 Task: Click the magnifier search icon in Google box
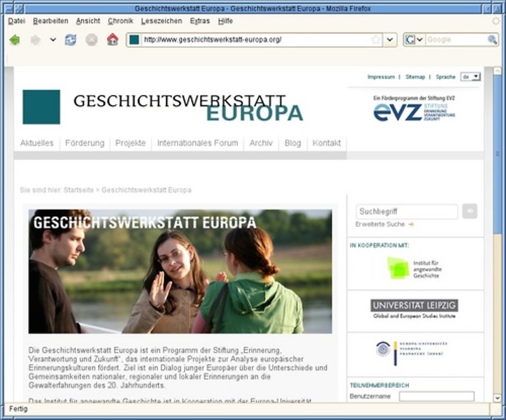492,40
